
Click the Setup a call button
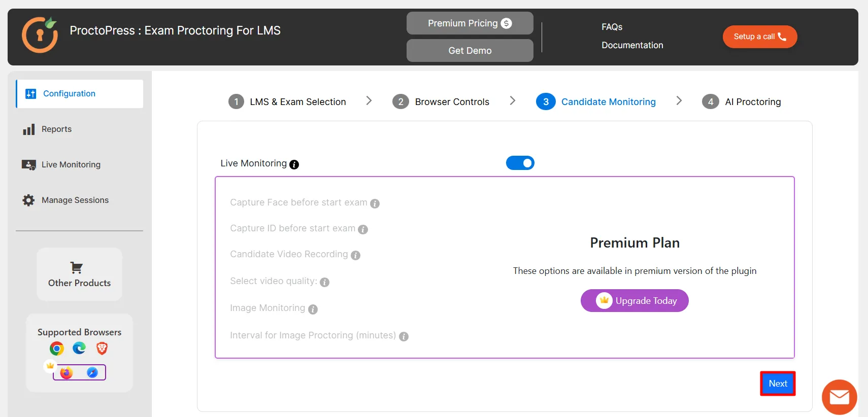tap(760, 37)
